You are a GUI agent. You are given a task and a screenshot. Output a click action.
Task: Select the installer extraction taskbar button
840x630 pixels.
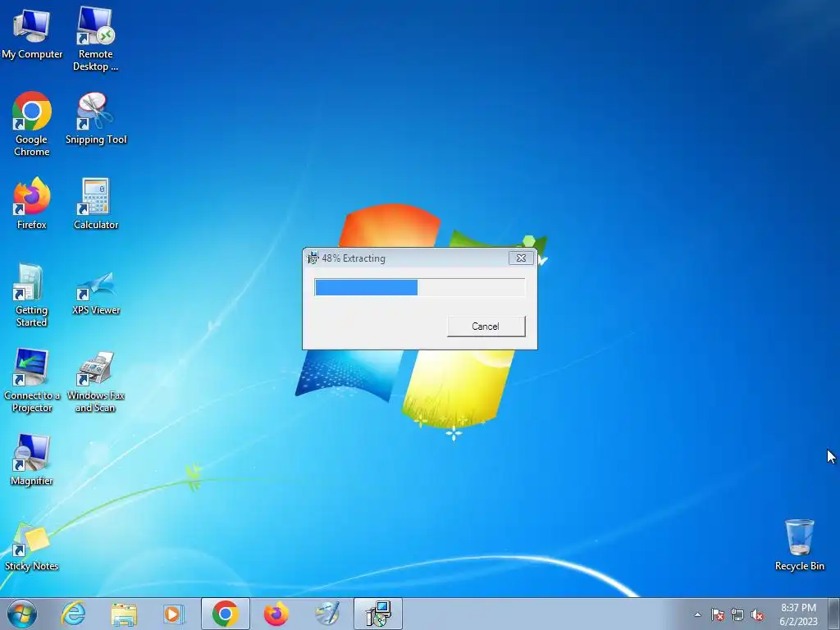378,614
